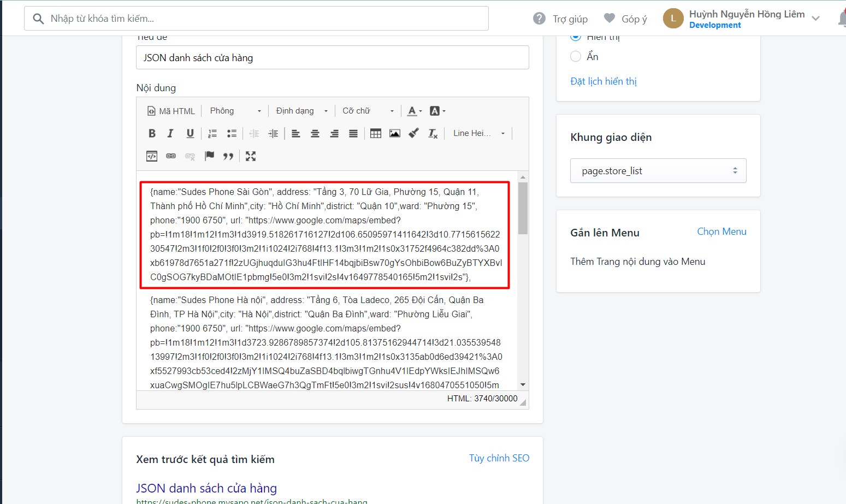Image resolution: width=846 pixels, height=504 pixels.
Task: Open the Trợ giúp help link
Action: (x=570, y=19)
